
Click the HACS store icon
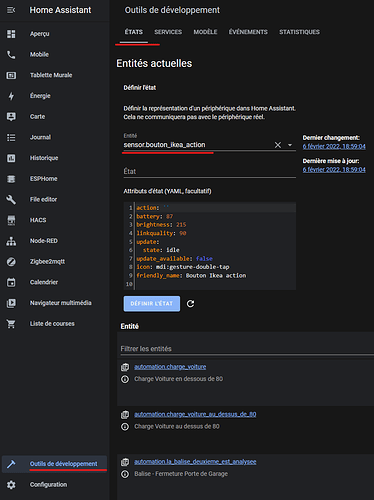(11, 220)
